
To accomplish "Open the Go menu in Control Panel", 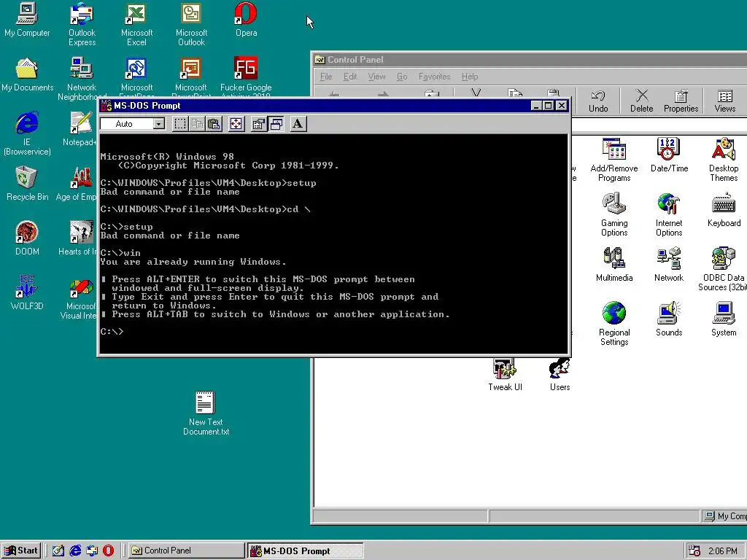I will [402, 77].
